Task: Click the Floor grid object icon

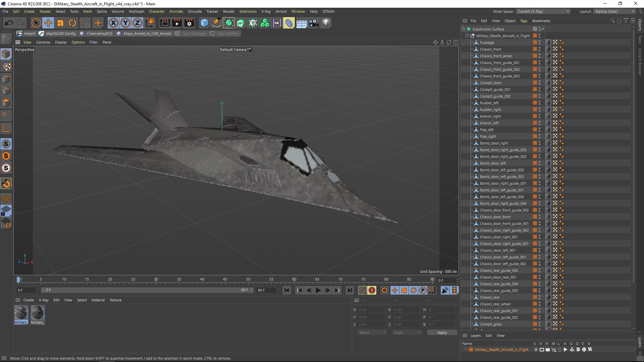Action: 302,23
